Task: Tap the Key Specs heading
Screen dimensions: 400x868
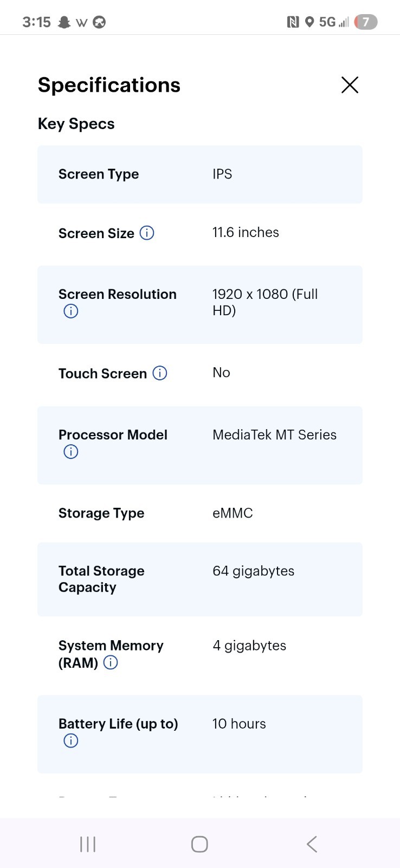Action: [x=76, y=124]
